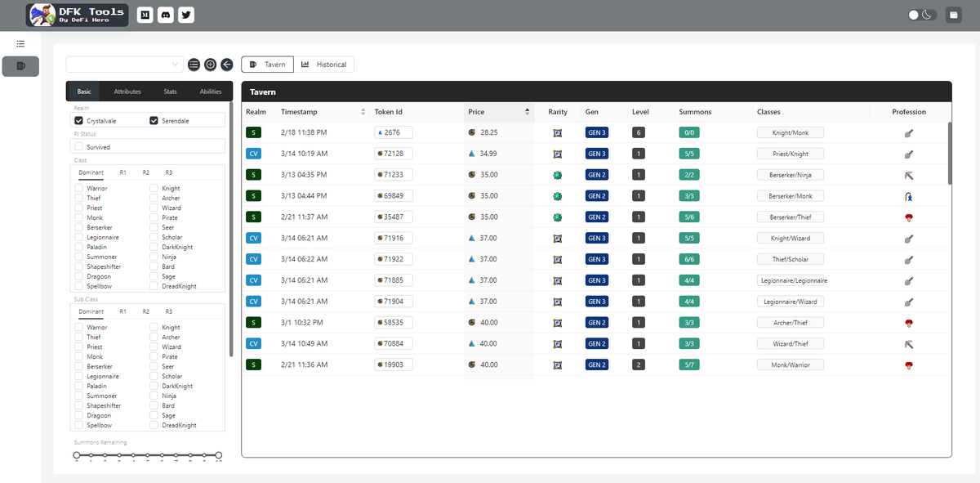Click the profession icon for token 69849
Viewport: 980px width, 483px height.
[x=909, y=196]
